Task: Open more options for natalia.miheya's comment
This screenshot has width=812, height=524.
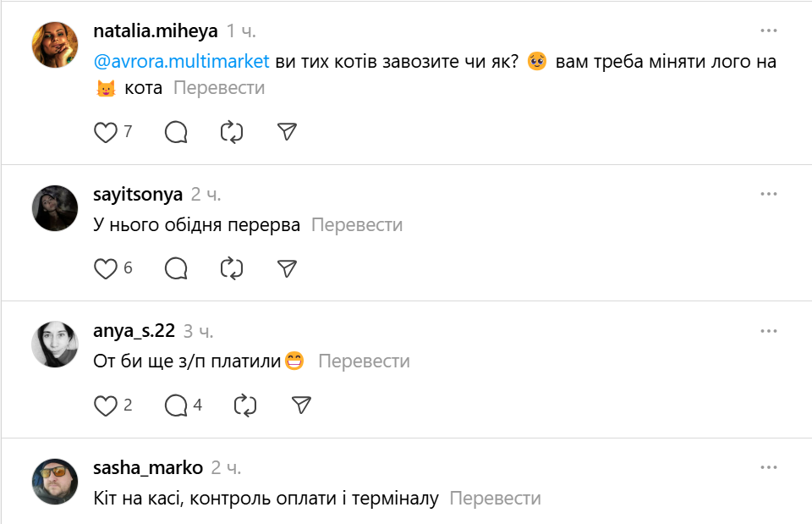Action: click(x=768, y=30)
